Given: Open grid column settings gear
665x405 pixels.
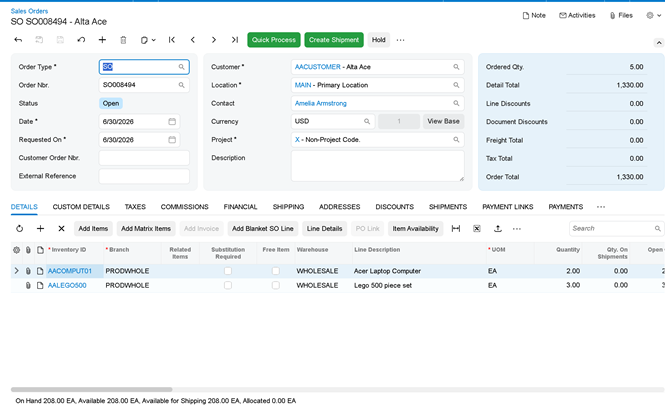Looking at the screenshot, I should pyautogui.click(x=17, y=250).
